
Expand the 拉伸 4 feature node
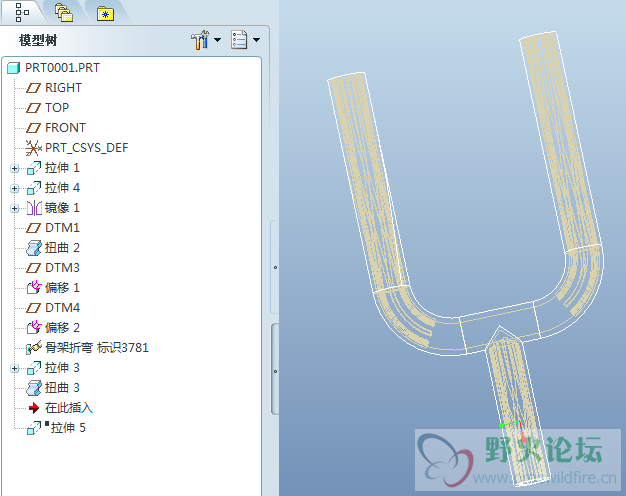[14, 188]
